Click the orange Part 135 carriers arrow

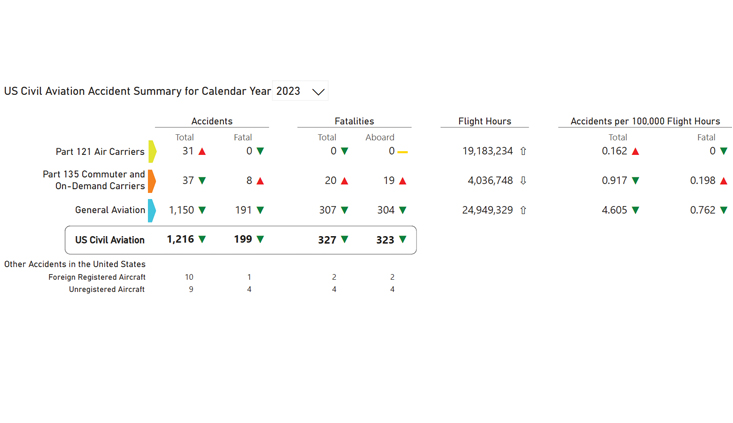pos(152,181)
